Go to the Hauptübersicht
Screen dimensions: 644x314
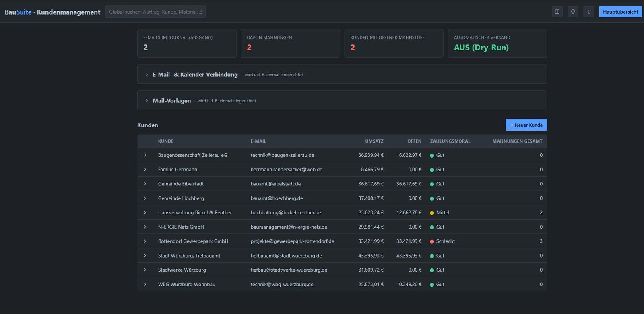pyautogui.click(x=620, y=12)
